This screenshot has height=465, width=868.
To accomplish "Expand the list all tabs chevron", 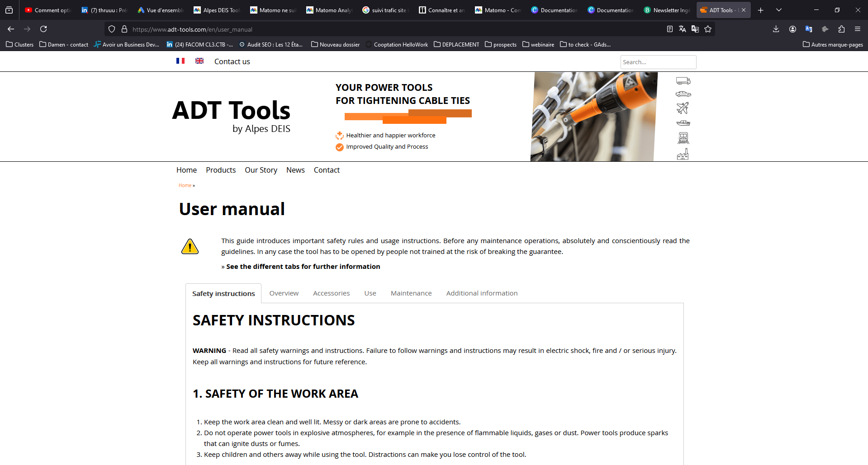I will 779,10.
